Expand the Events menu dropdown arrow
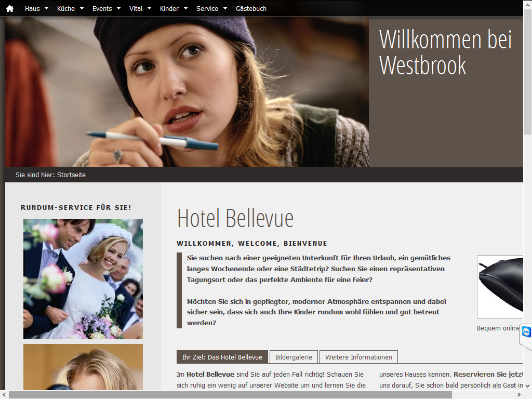Screen dimensions: 532x399 pos(119,8)
